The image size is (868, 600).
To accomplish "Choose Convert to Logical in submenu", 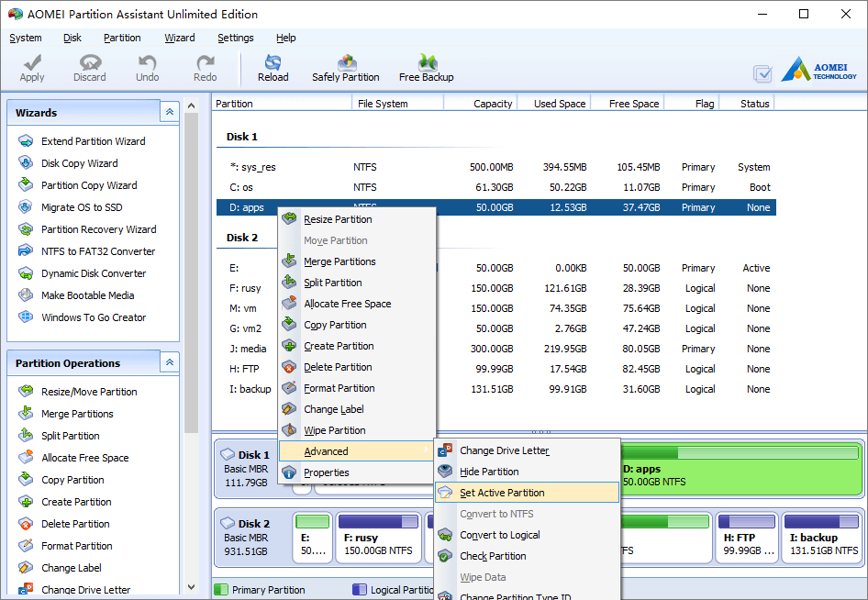I will point(527,535).
